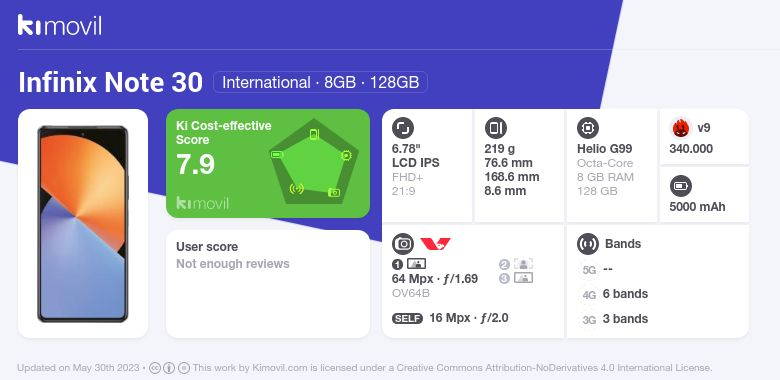The image size is (780, 380).
Task: Click the processor chip icon above Helio G99
Action: [588, 128]
